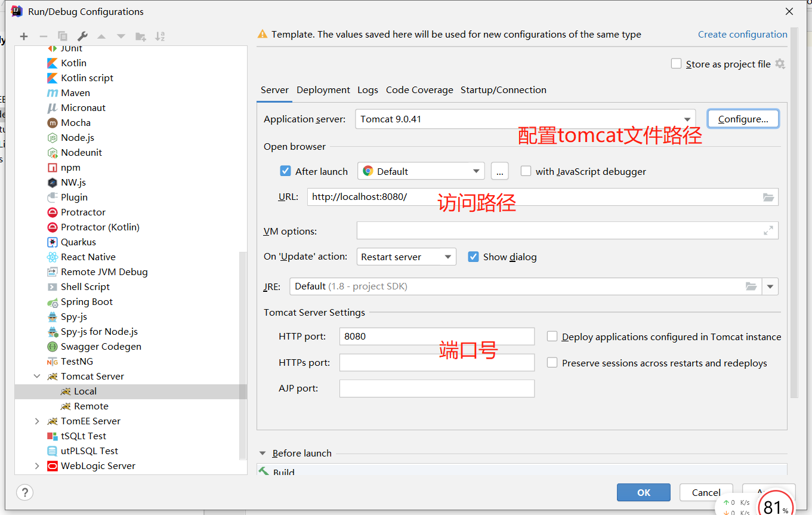This screenshot has width=812, height=515.
Task: Sort configurations alphabetically
Action: (x=160, y=36)
